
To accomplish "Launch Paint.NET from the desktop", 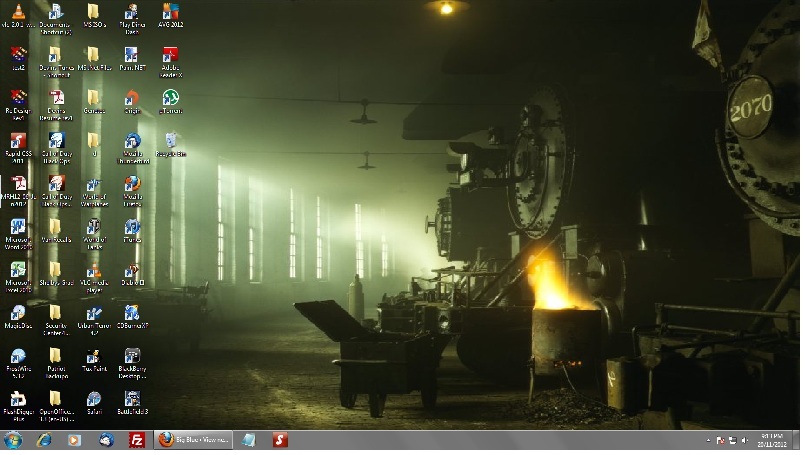I will click(132, 56).
